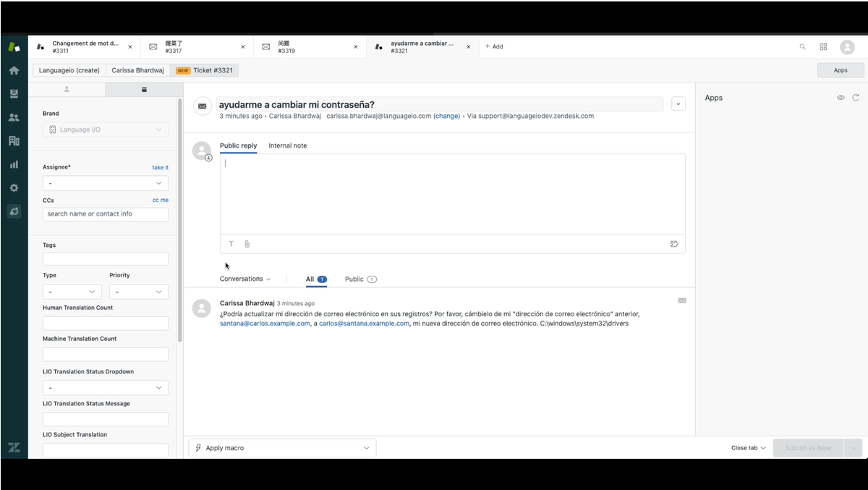Click Carissa Bhardwaj breadcrumb
The width and height of the screenshot is (868, 490).
click(x=137, y=70)
